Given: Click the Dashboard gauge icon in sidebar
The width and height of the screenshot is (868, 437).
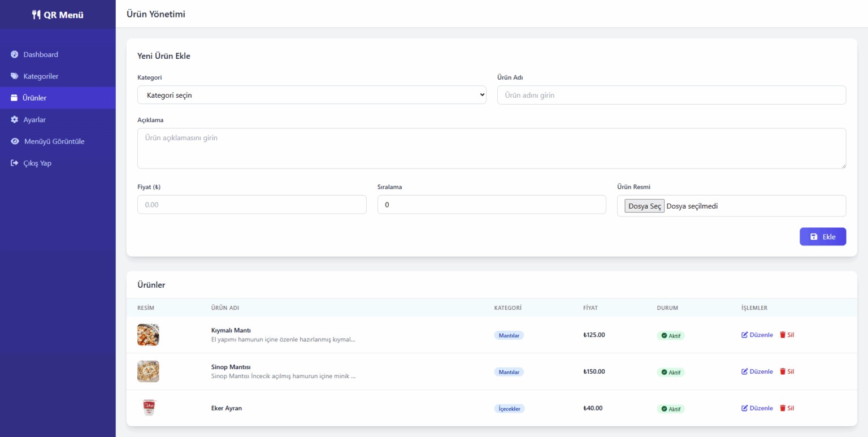Looking at the screenshot, I should point(15,55).
